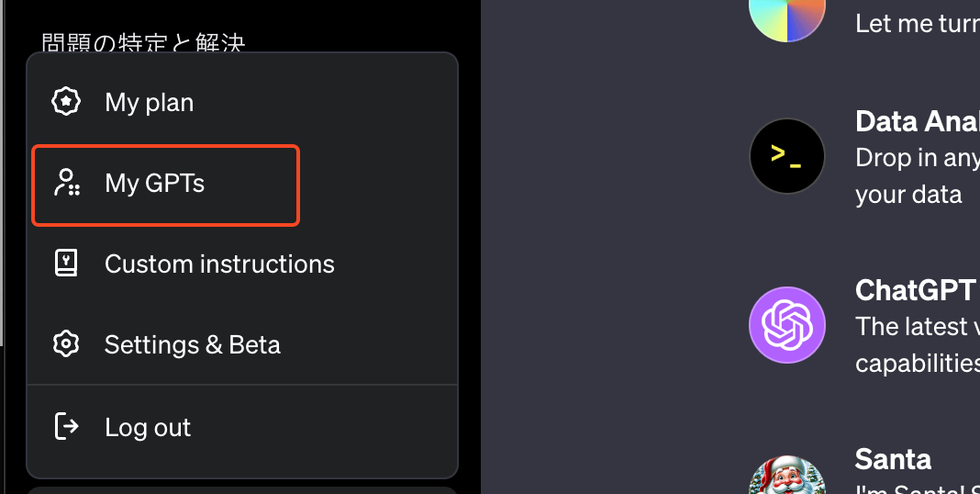
Task: Choose My GPTs from the menu
Action: coord(165,185)
